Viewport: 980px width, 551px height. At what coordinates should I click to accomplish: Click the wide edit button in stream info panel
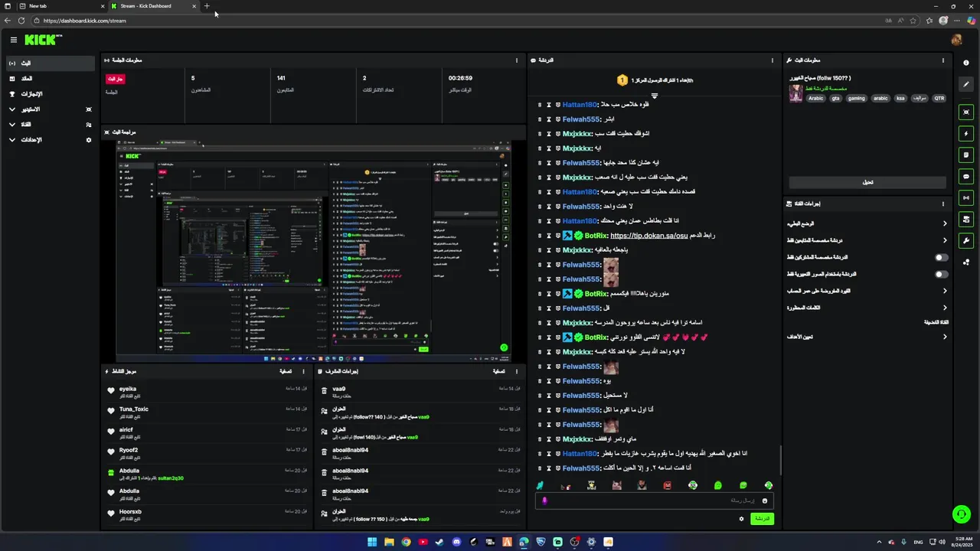(867, 182)
